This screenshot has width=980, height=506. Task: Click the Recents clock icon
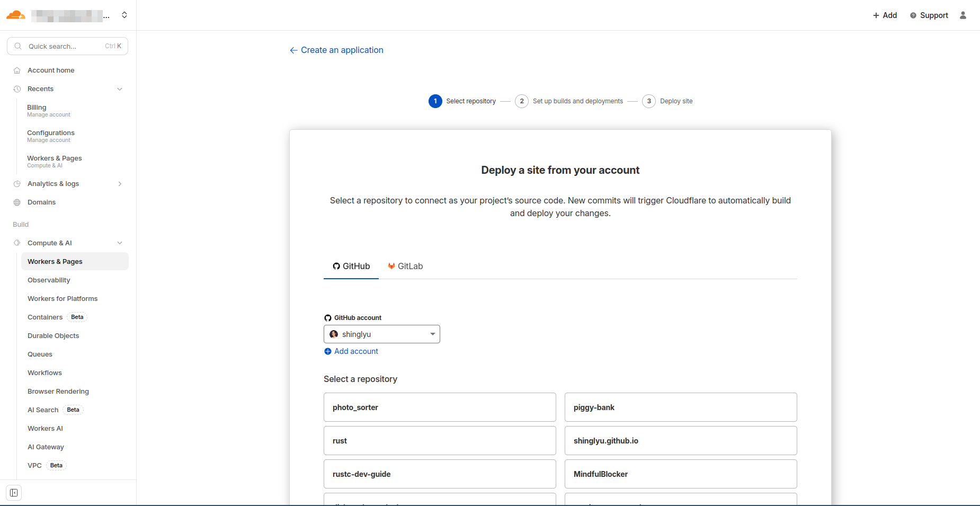pos(16,88)
